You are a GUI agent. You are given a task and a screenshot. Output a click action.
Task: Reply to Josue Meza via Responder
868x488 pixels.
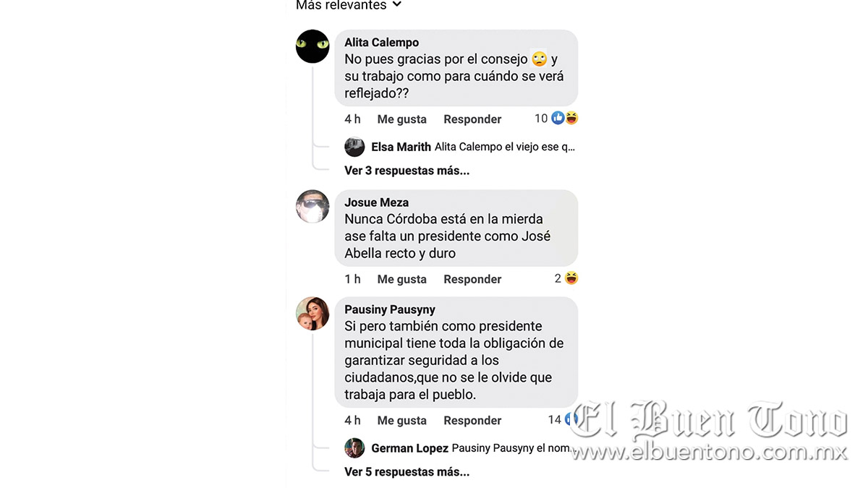click(x=472, y=279)
